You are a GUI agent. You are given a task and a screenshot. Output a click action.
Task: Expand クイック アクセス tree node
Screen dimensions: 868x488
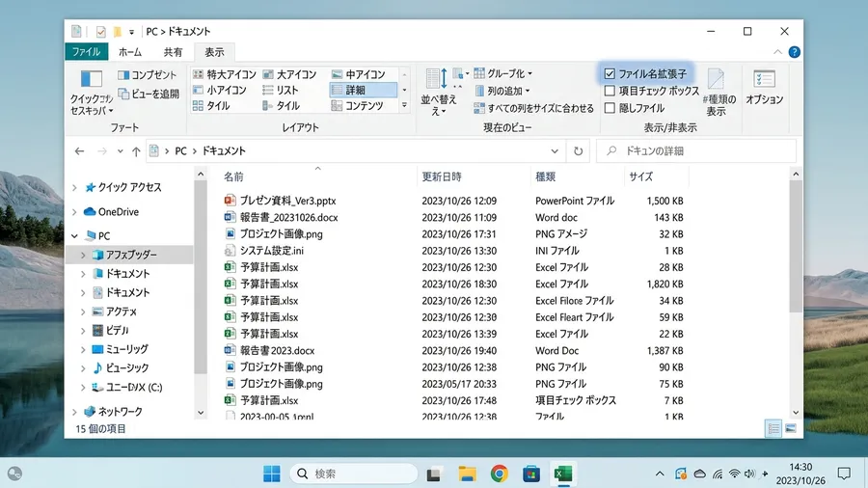74,187
